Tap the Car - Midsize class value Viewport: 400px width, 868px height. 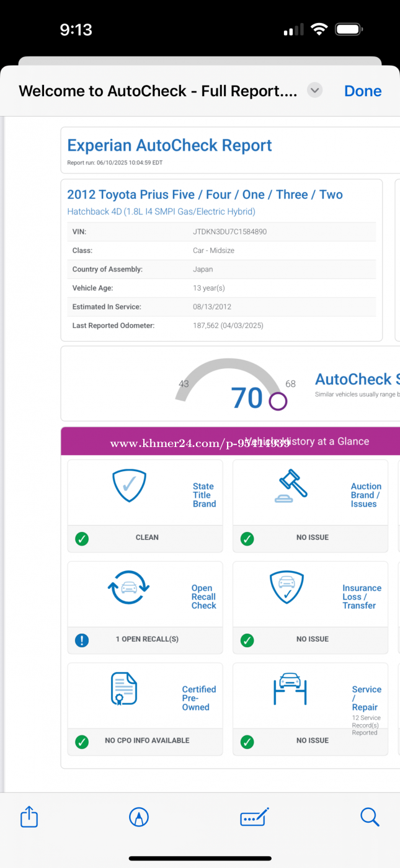coord(213,250)
